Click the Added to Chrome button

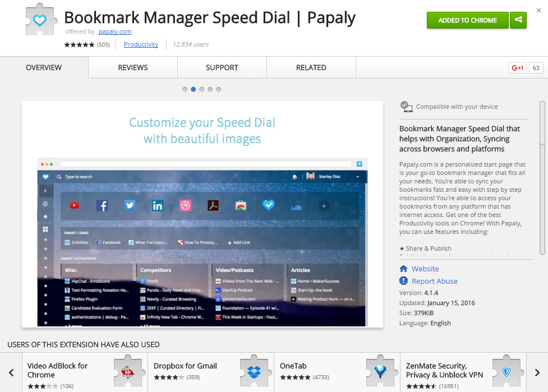click(x=468, y=20)
